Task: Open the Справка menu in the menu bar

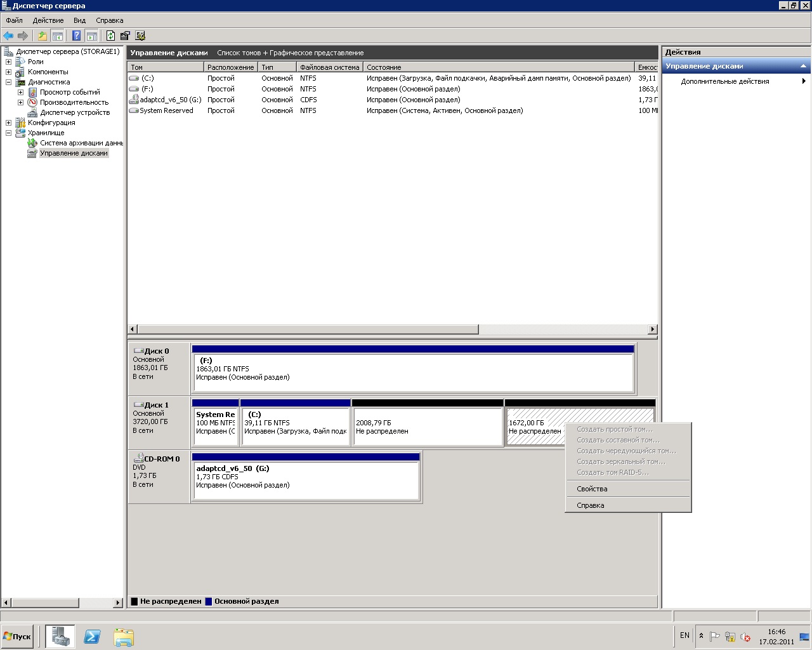Action: pyautogui.click(x=110, y=20)
